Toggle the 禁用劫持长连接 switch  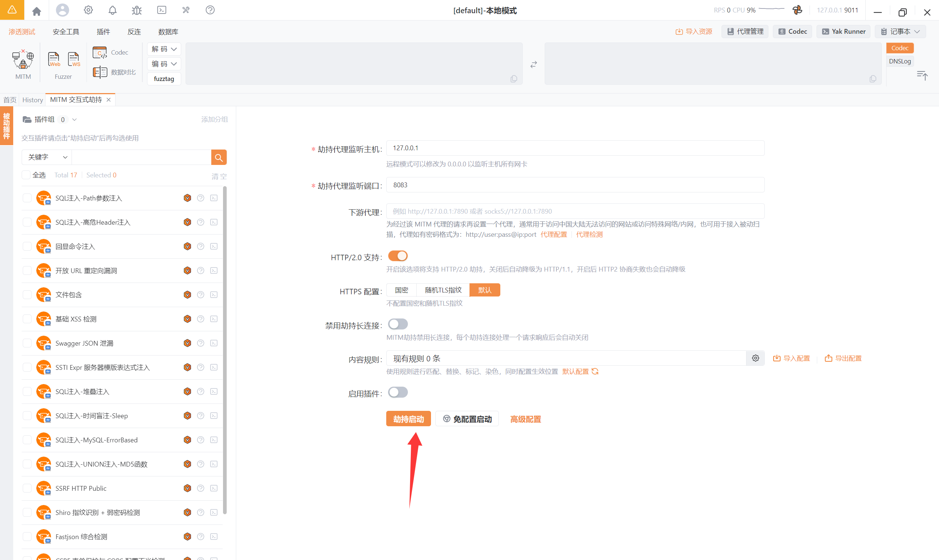(x=398, y=324)
